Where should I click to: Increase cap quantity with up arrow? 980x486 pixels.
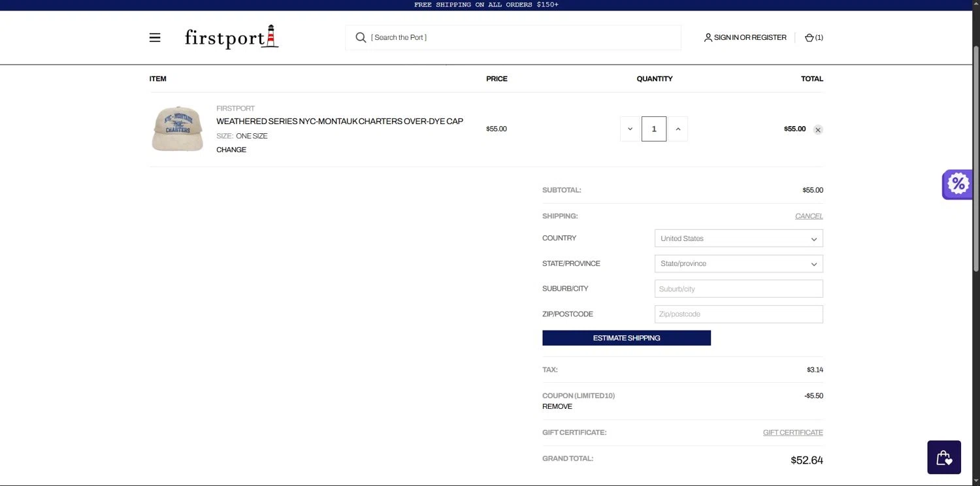(678, 129)
